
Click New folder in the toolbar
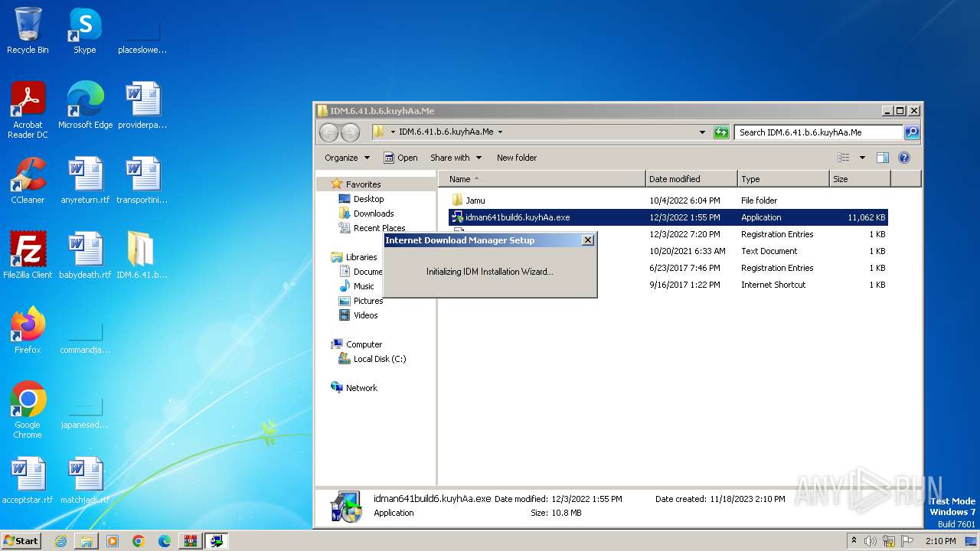click(x=517, y=158)
